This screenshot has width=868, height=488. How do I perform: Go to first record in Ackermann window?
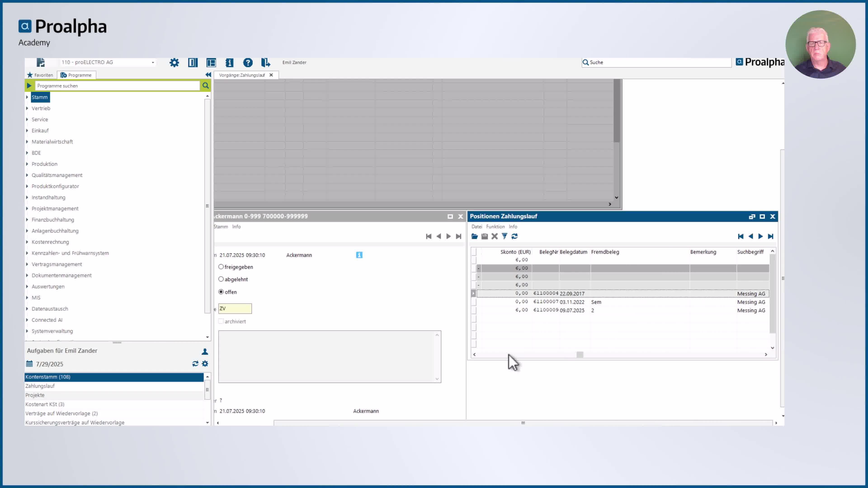pyautogui.click(x=429, y=236)
